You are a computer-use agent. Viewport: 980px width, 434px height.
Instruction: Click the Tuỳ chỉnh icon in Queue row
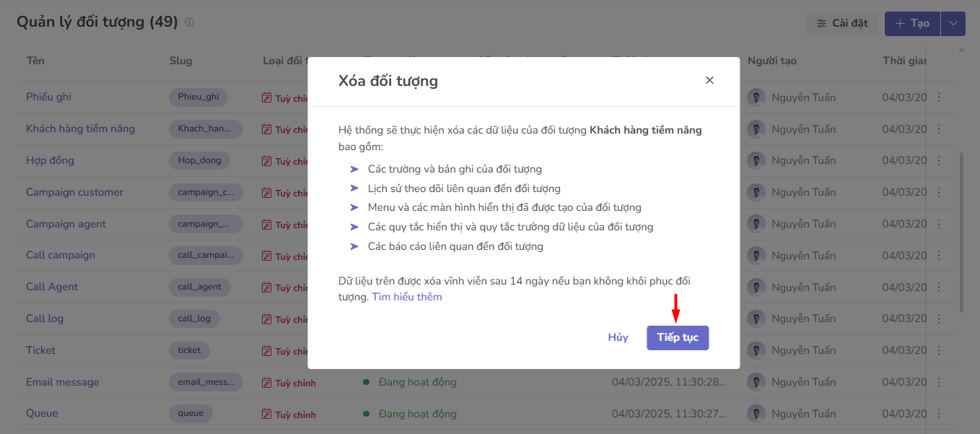tap(266, 414)
